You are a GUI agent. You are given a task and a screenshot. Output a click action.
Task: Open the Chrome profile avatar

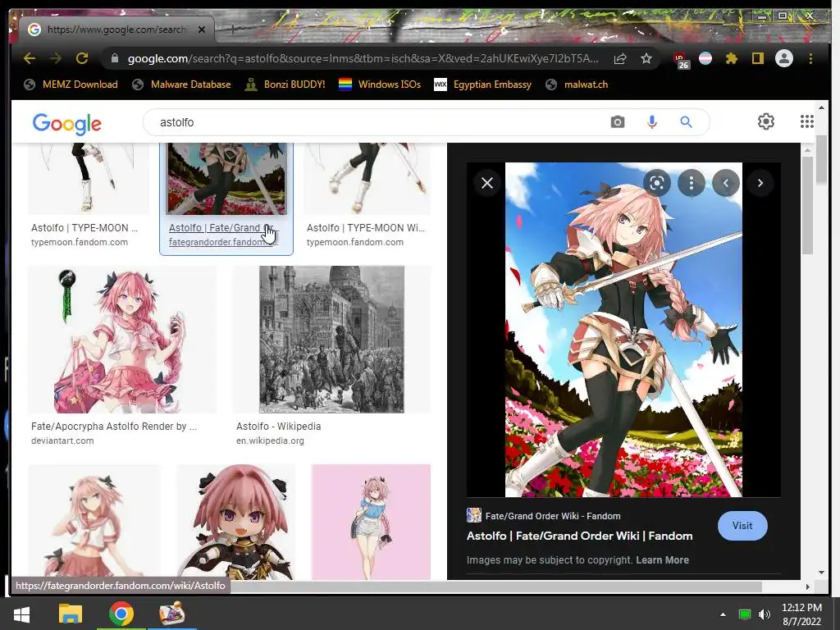click(x=783, y=58)
